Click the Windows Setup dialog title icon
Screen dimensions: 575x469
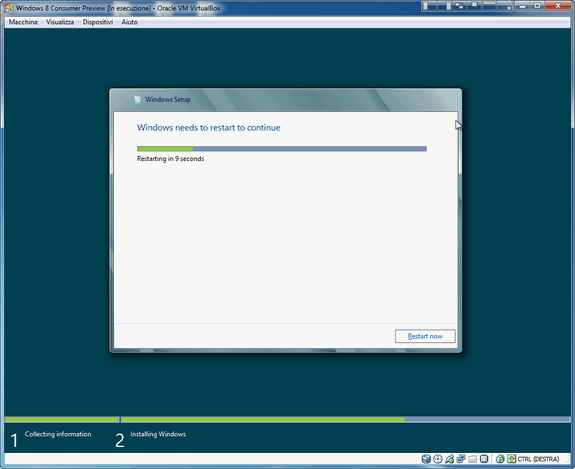click(x=138, y=100)
